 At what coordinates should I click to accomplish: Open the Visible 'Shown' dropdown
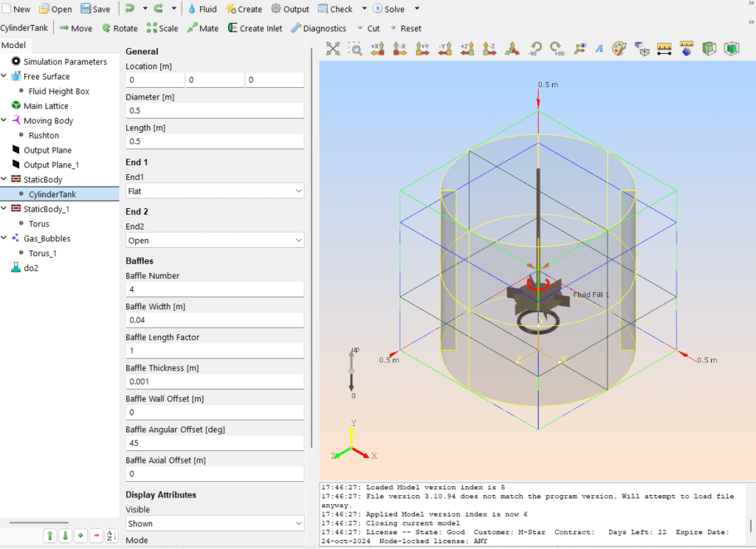coord(214,522)
